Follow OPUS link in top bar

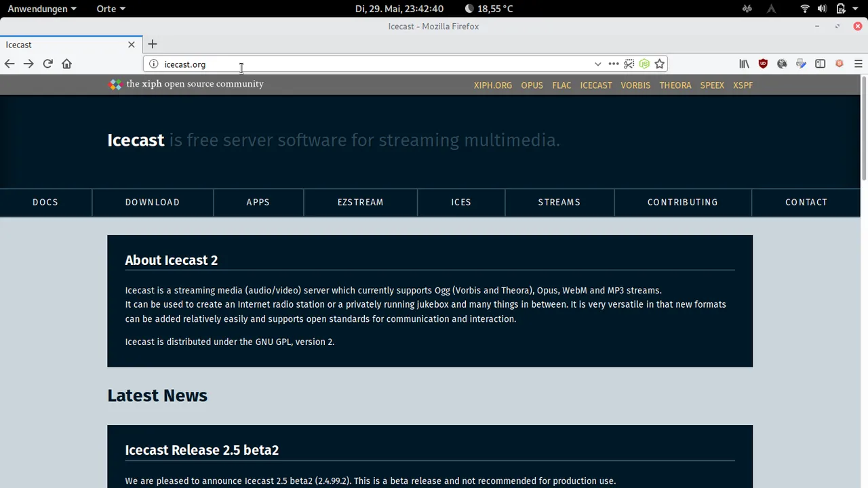click(x=532, y=85)
